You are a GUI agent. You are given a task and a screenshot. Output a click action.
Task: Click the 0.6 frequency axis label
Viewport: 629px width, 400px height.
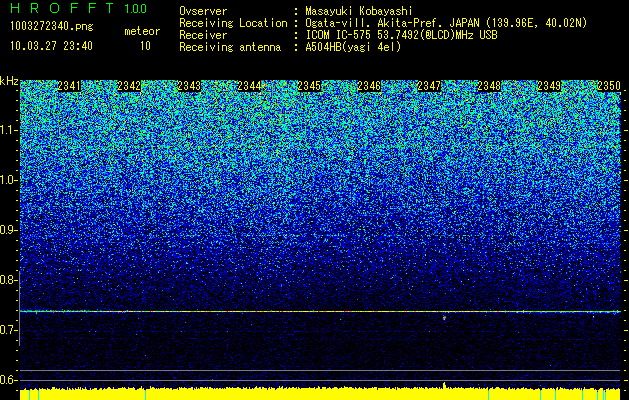[8, 380]
